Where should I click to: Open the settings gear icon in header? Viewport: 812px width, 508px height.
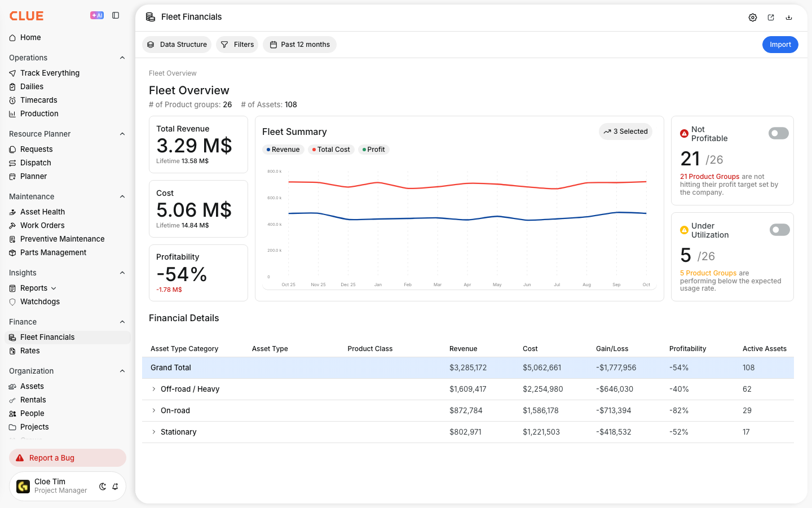(753, 17)
